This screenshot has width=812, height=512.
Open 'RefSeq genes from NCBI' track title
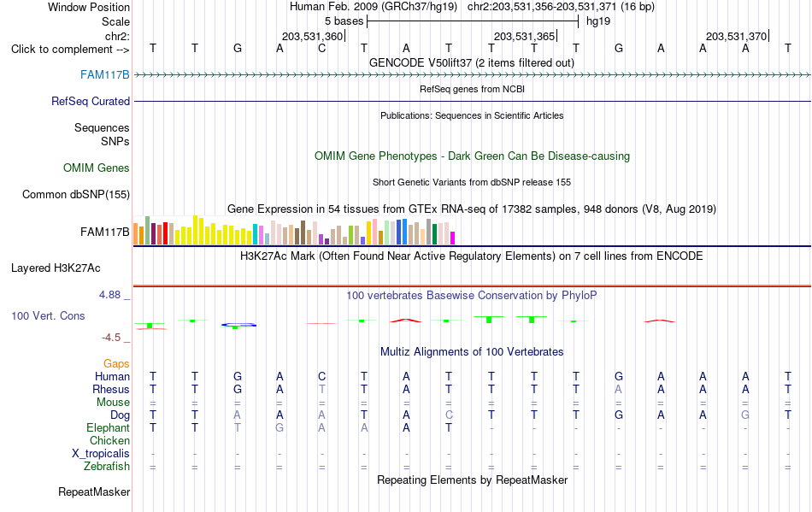pos(472,89)
